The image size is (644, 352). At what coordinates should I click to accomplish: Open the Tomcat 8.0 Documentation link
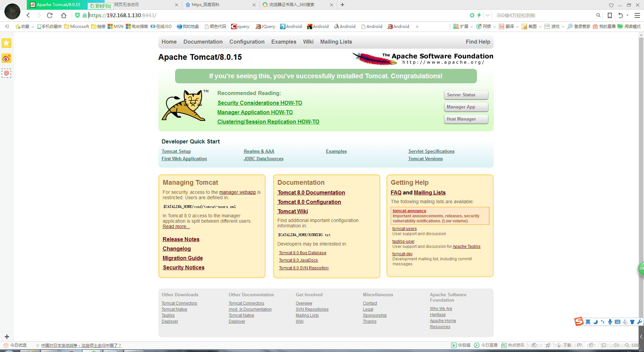coord(311,192)
